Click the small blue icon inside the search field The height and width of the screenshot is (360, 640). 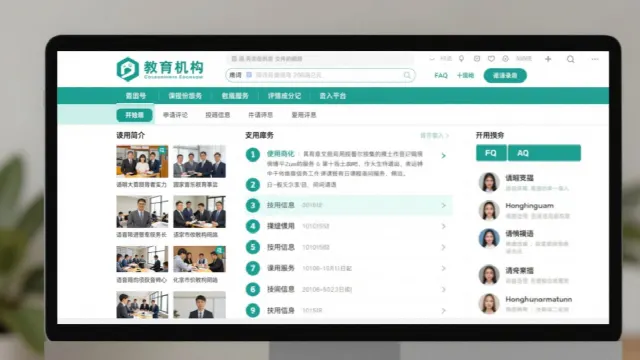[249, 75]
